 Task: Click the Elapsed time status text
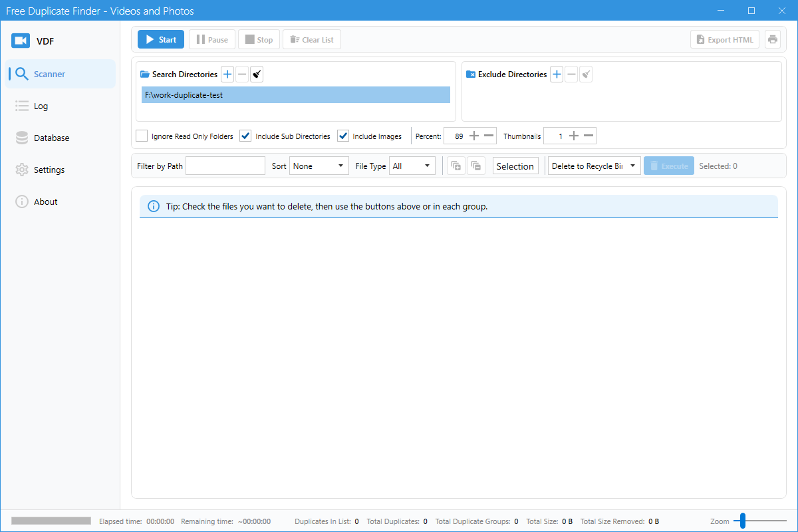tap(136, 522)
